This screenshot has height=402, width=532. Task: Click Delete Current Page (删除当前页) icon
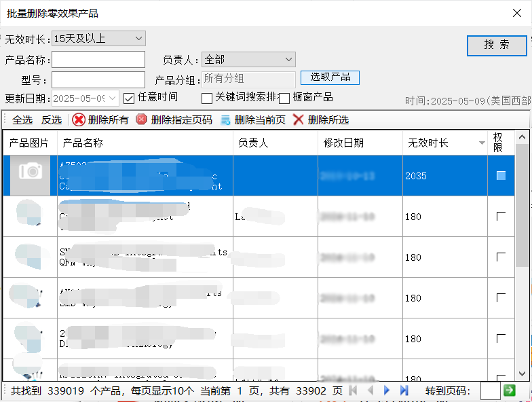tap(225, 120)
